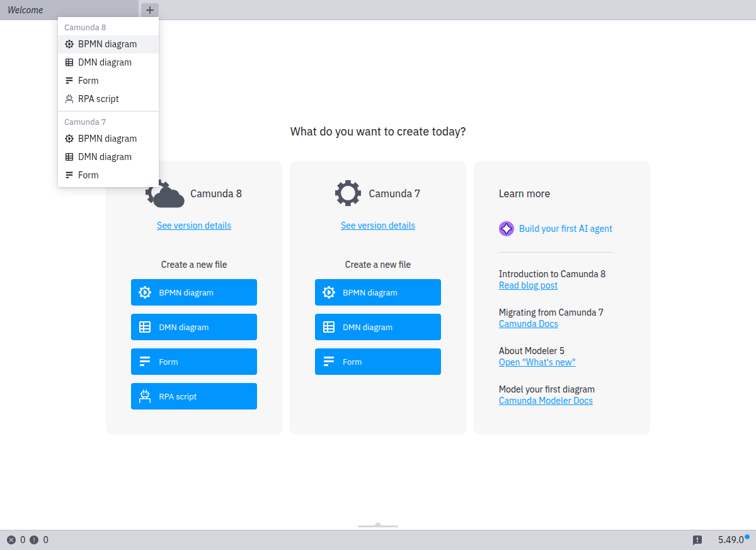Click robot icon on RPA script card button
Screen dimensions: 756x550
(145, 396)
